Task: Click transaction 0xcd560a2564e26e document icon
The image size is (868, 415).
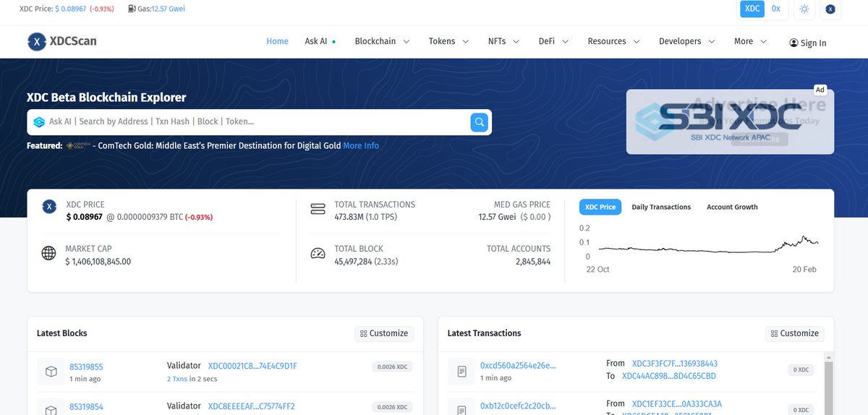Action: 462,372
